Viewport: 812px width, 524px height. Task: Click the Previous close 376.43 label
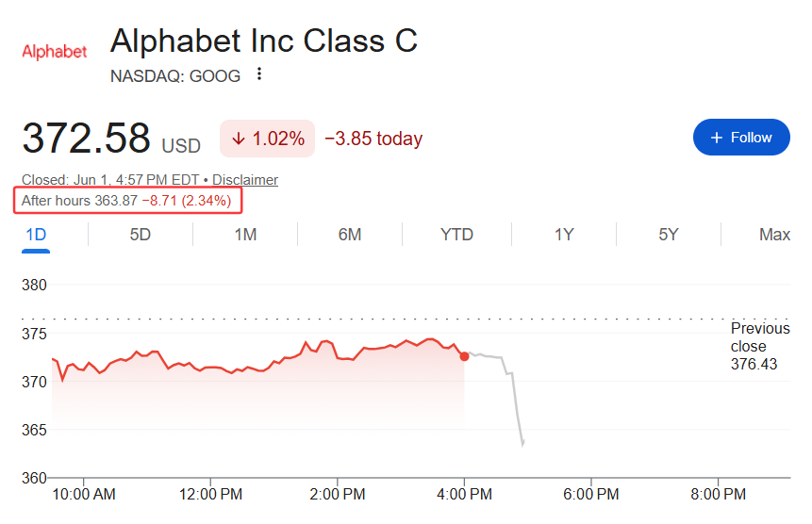click(x=760, y=346)
